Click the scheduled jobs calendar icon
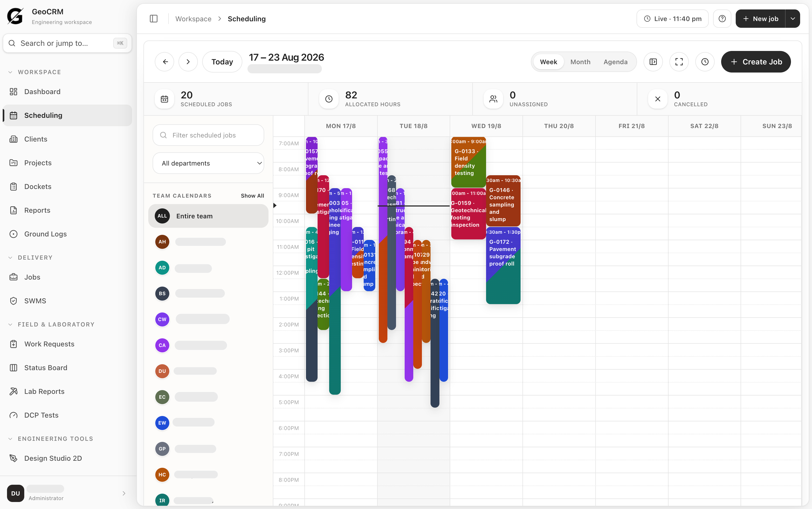This screenshot has height=509, width=812. (164, 99)
